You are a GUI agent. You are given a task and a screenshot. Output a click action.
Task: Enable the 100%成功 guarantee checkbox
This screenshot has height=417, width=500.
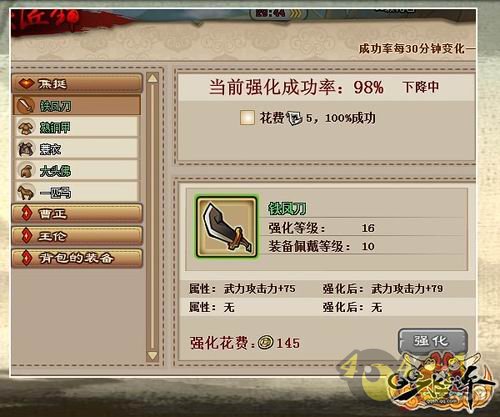[x=247, y=118]
